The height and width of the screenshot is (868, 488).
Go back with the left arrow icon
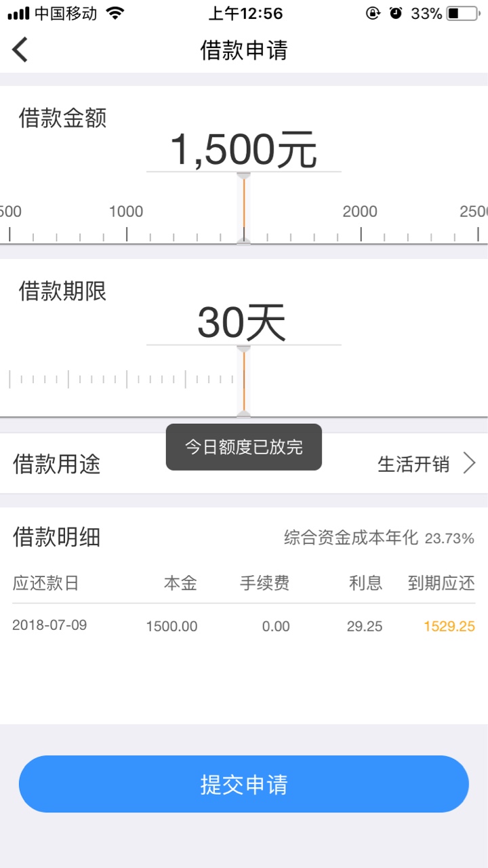[20, 50]
